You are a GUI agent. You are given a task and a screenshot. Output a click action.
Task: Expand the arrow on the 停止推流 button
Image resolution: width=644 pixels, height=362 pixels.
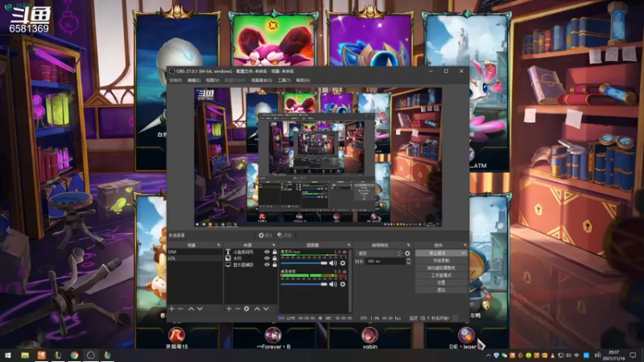point(464,253)
